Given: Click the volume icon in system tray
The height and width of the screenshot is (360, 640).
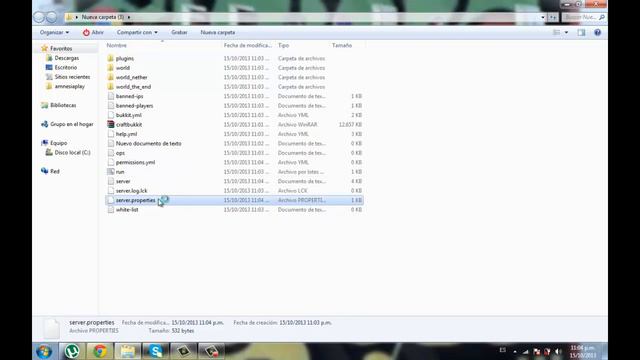Looking at the screenshot, I should (x=558, y=351).
